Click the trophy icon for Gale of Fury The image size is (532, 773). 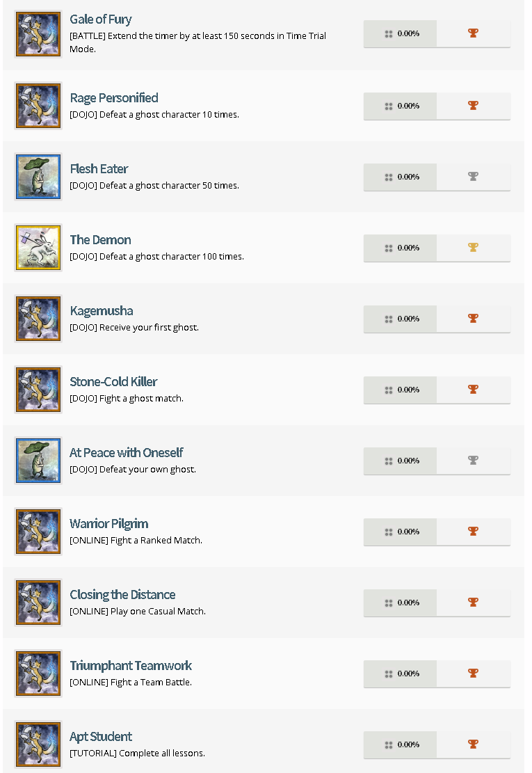coord(474,33)
